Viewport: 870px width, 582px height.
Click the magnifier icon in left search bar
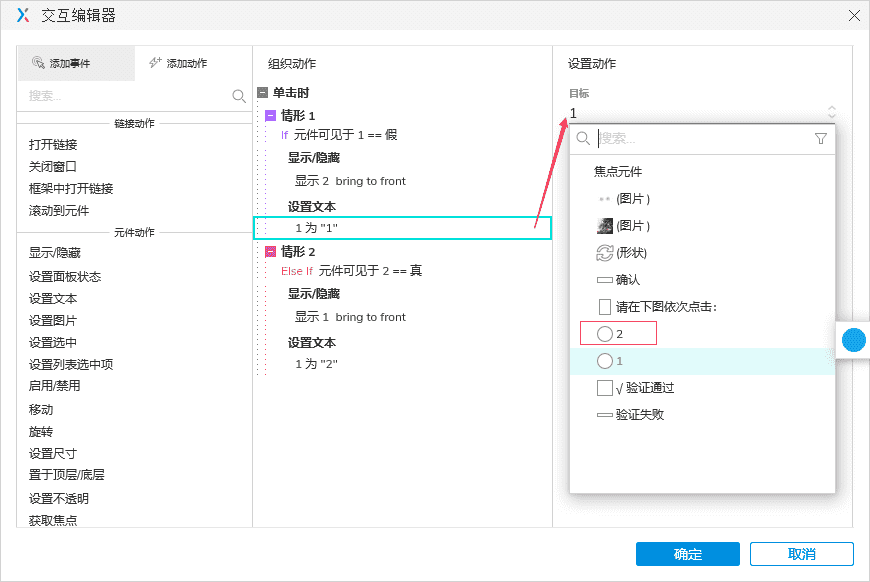238,96
